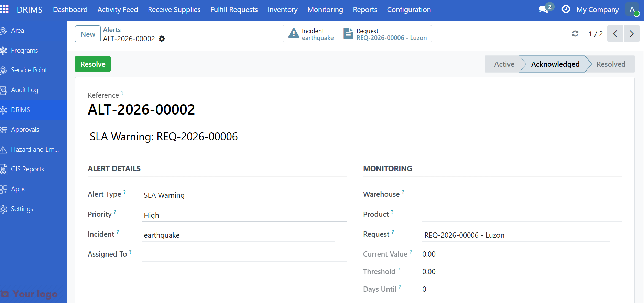644x303 pixels.
Task: Show help tooltip for Request label
Action: pos(393,232)
